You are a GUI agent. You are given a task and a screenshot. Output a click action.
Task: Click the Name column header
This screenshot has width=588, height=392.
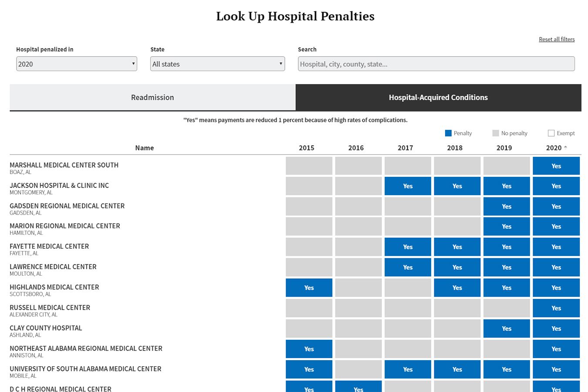tap(144, 148)
